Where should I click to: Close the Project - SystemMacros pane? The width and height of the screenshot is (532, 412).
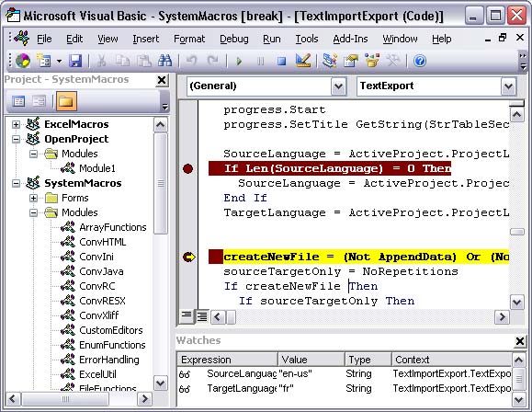(162, 80)
